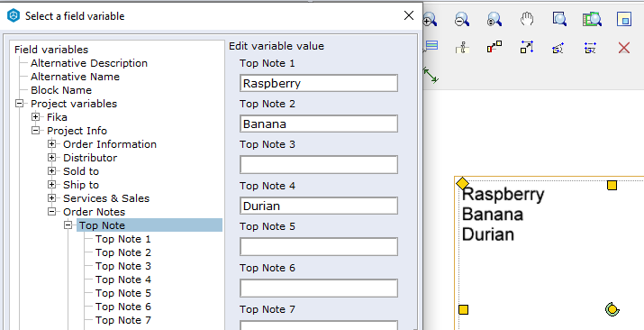Expand the Fika project variables node
644x330 pixels.
click(x=35, y=117)
